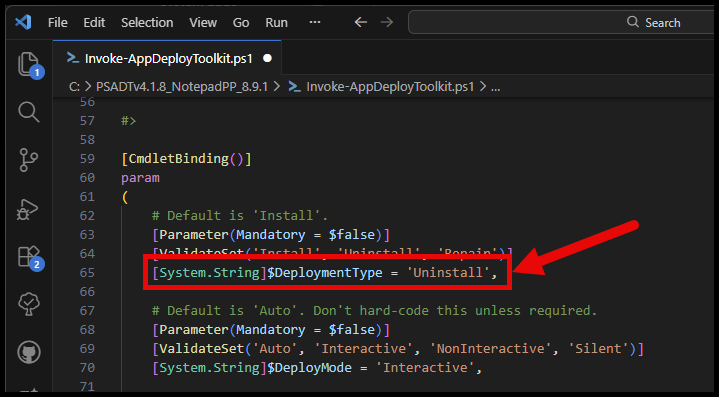
Task: Click the PowerShell icon on the editor tab
Action: [x=73, y=58]
